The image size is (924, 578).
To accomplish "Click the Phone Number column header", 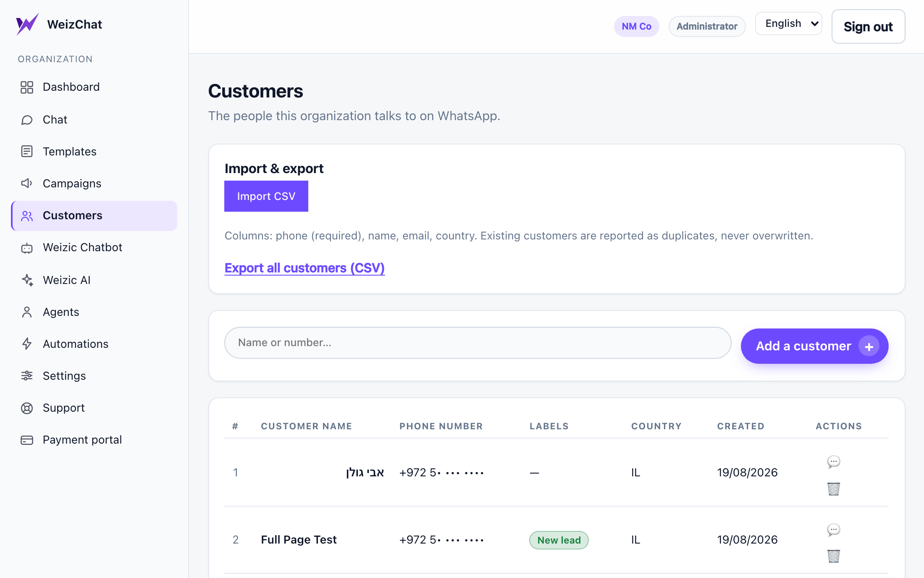I will point(441,426).
